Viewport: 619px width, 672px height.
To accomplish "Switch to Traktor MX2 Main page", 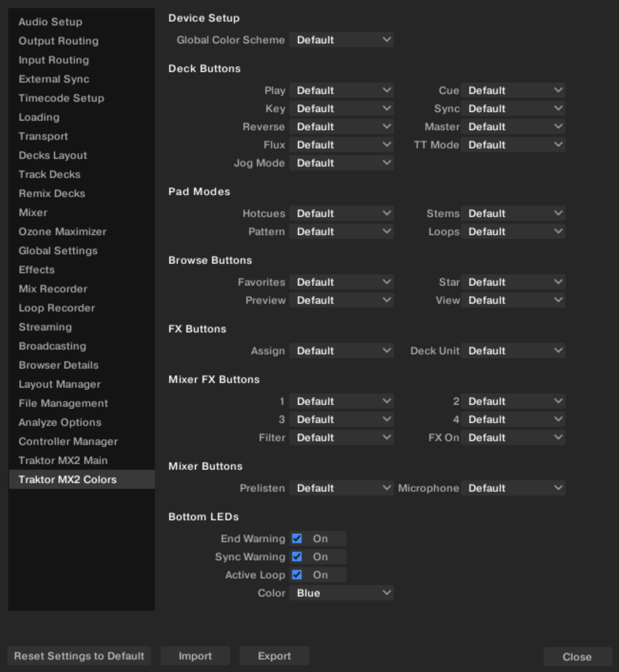I will pos(82,460).
